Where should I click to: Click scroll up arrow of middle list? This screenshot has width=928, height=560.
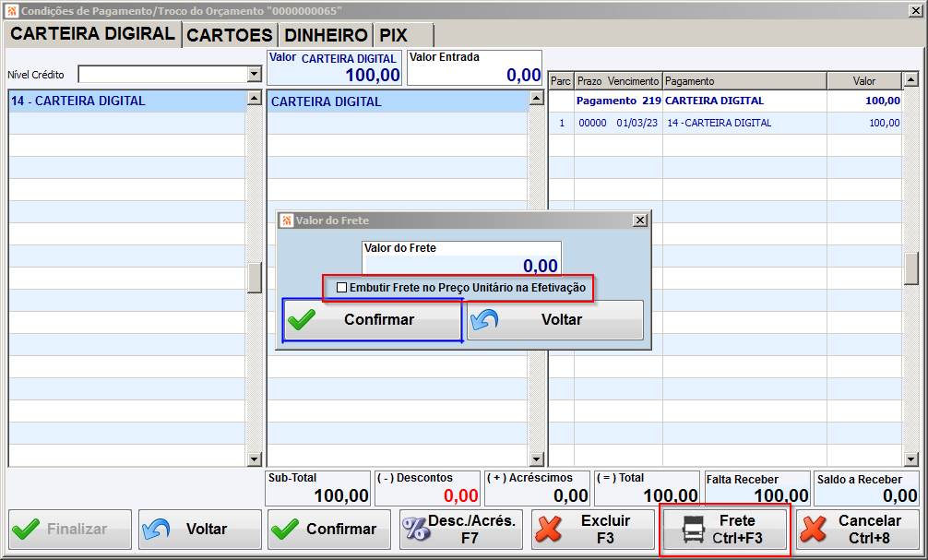(x=537, y=98)
